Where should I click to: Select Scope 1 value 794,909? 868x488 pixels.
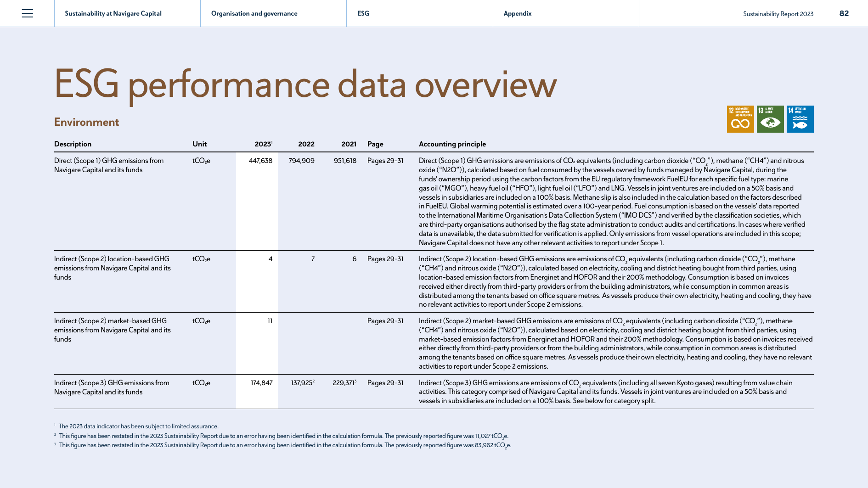coord(301,161)
